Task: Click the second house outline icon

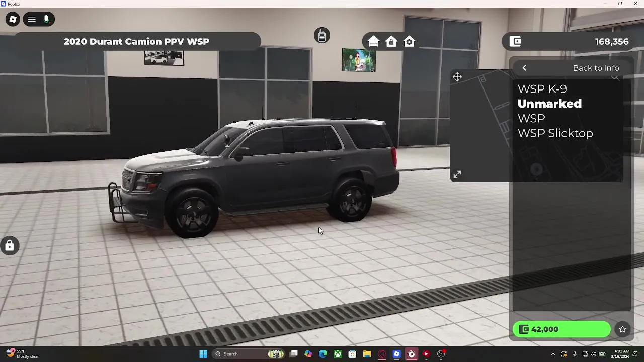Action: coord(391,42)
